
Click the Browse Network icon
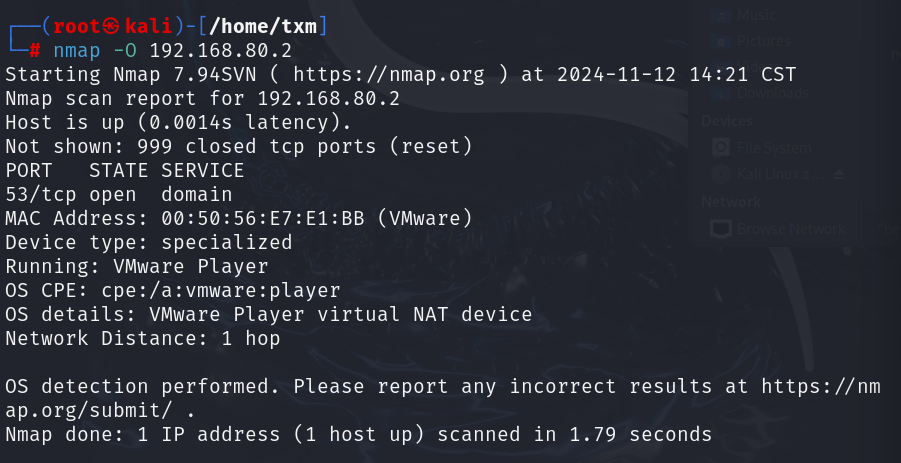(721, 229)
